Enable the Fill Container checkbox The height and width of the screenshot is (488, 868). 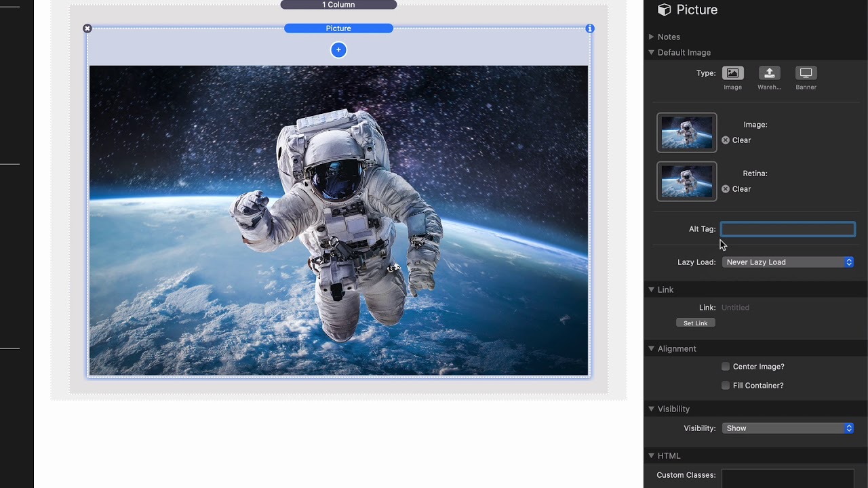pos(726,386)
